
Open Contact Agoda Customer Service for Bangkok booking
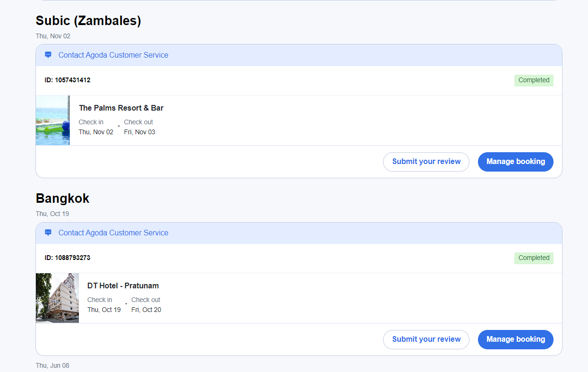(113, 233)
